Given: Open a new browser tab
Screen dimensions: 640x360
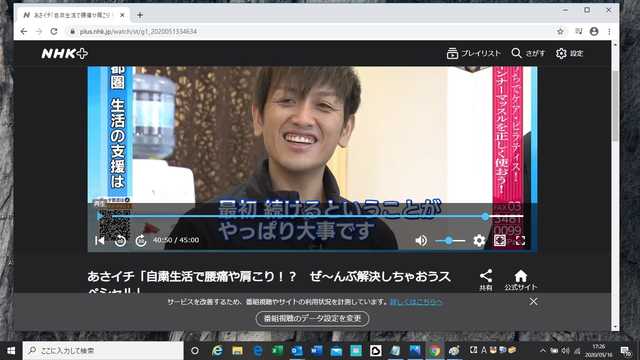Looking at the screenshot, I should pyautogui.click(x=140, y=15).
